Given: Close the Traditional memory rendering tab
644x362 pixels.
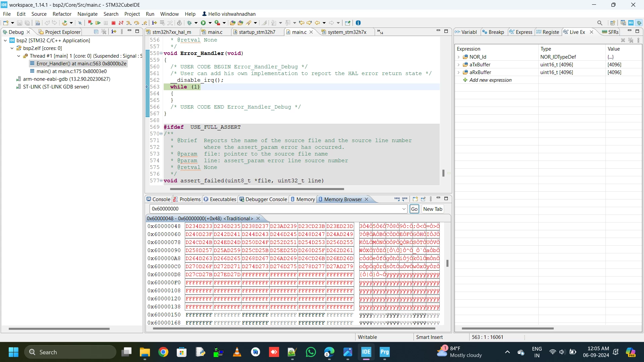Looking at the screenshot, I should 258,218.
